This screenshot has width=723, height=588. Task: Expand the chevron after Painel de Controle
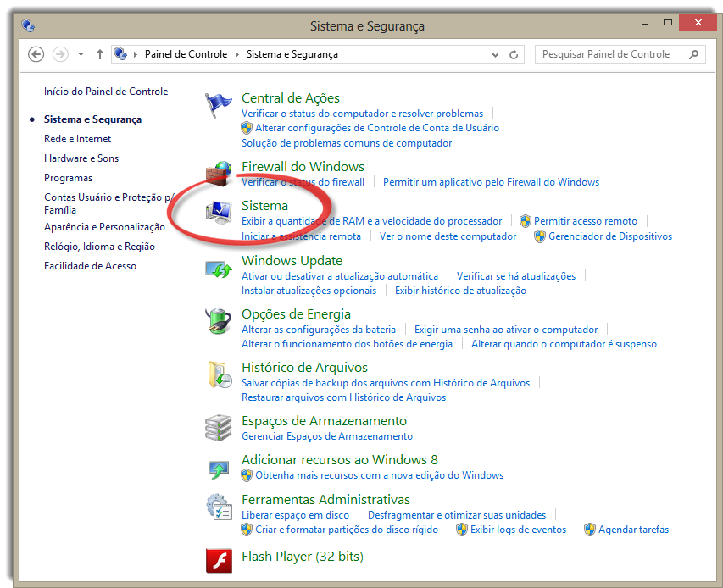click(x=237, y=54)
